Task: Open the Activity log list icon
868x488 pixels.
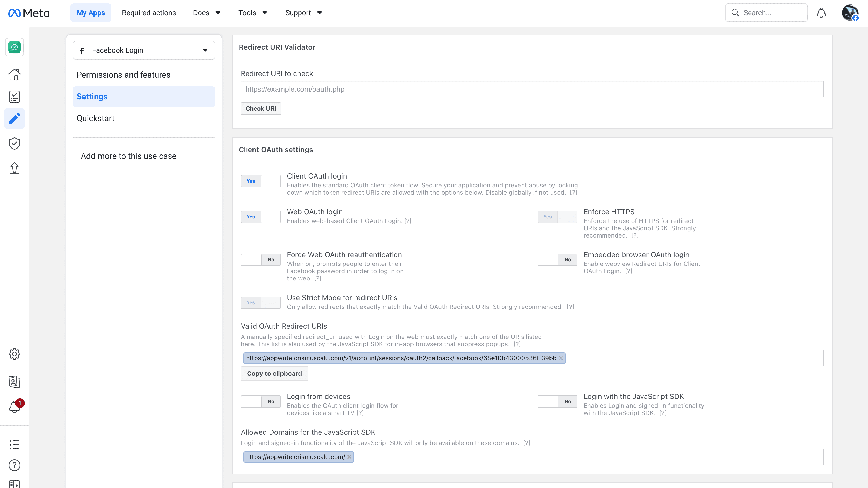Action: click(x=14, y=445)
